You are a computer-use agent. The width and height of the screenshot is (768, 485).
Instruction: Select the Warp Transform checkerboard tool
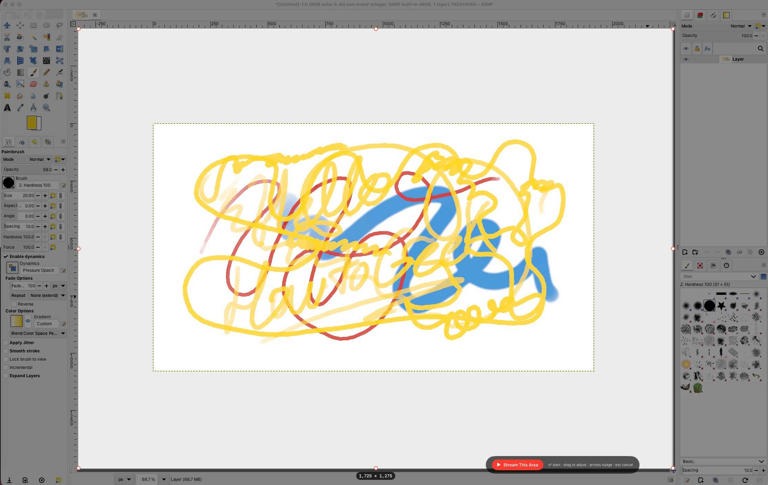[47, 61]
